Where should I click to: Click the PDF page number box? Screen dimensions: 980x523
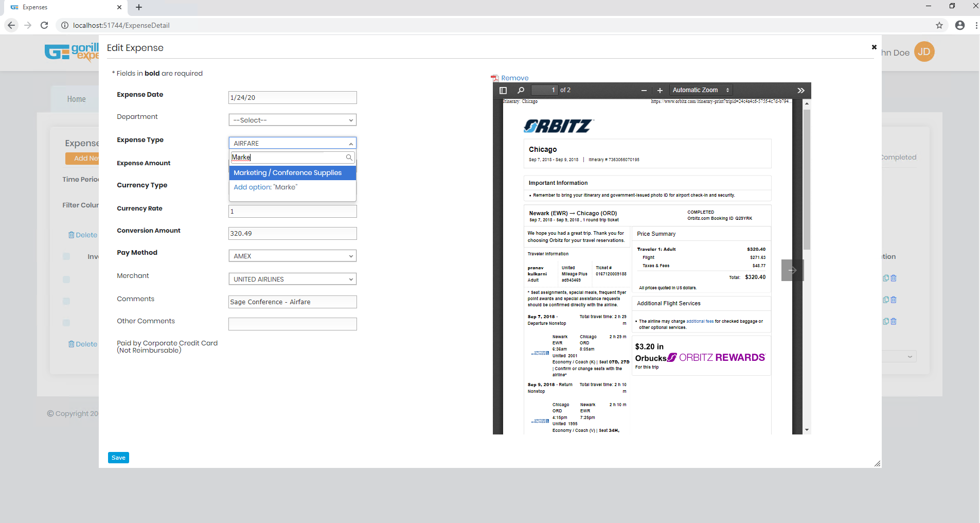tap(544, 90)
